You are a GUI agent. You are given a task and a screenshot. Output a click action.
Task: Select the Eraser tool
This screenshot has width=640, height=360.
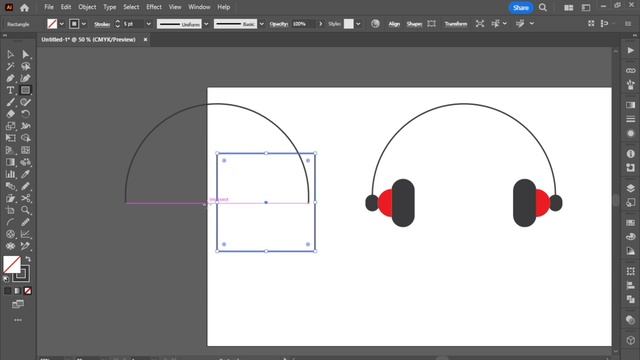(10, 114)
